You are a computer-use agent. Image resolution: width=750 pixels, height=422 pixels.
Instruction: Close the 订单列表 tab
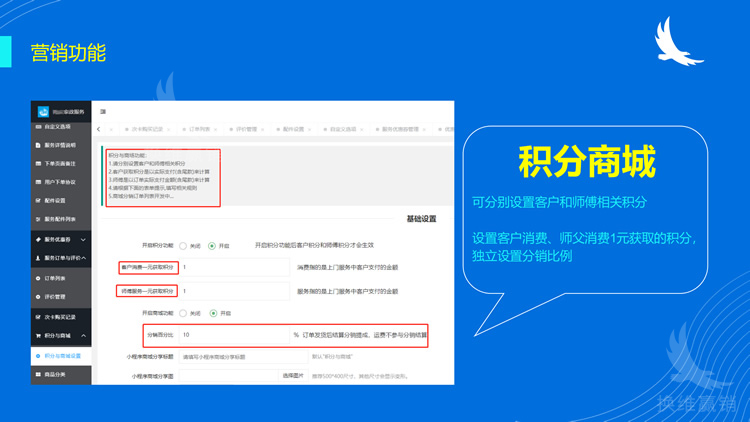(215, 130)
